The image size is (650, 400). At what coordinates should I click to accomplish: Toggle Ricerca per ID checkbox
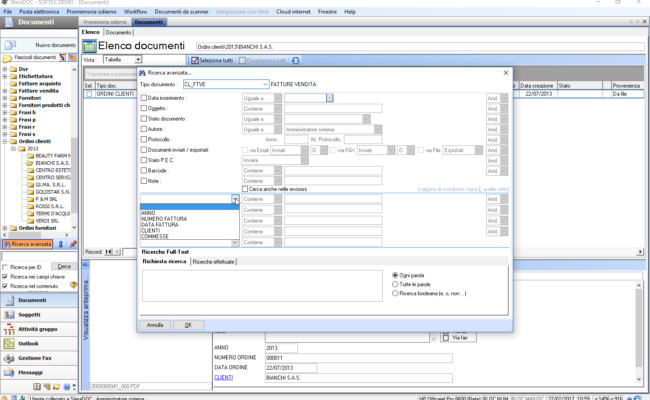5,267
